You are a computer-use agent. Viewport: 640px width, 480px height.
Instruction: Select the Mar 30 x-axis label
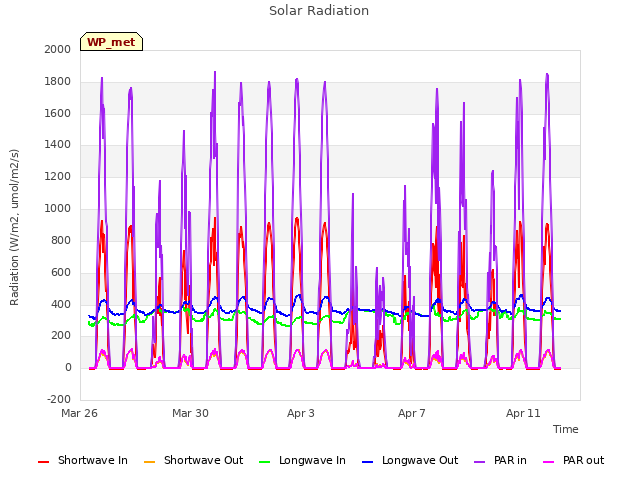pyautogui.click(x=190, y=413)
